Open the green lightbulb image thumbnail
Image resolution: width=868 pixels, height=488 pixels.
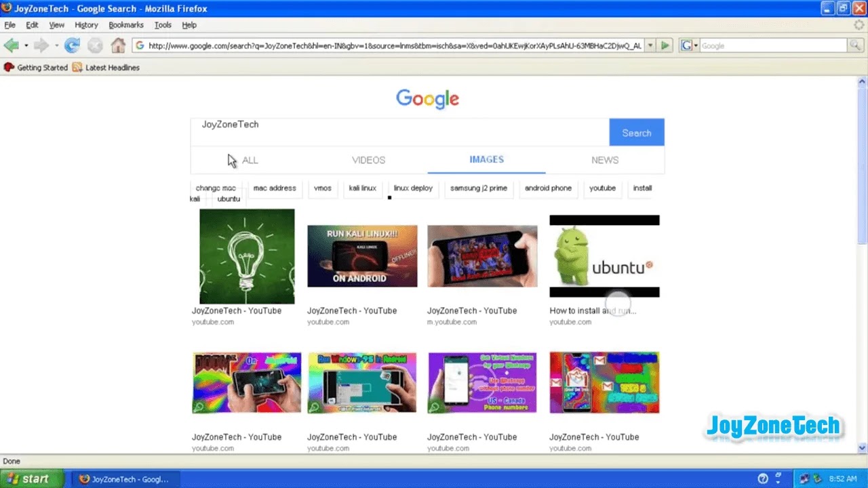click(x=247, y=256)
